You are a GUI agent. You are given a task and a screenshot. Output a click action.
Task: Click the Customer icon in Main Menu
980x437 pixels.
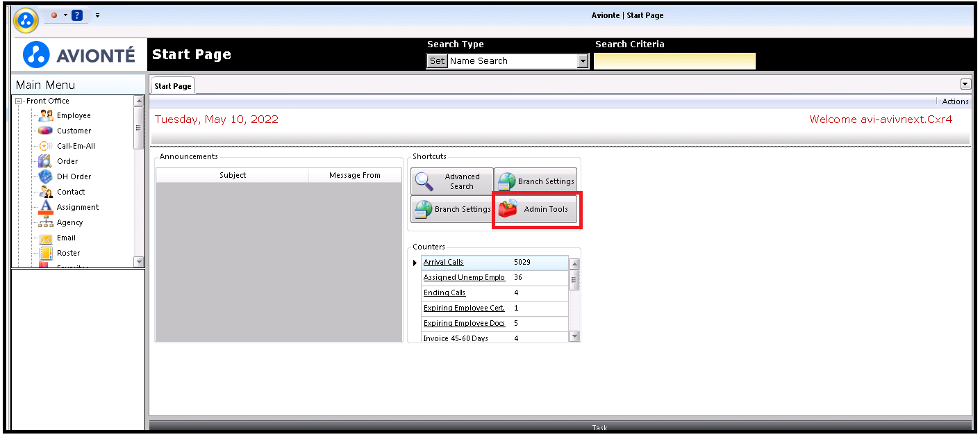(x=46, y=131)
